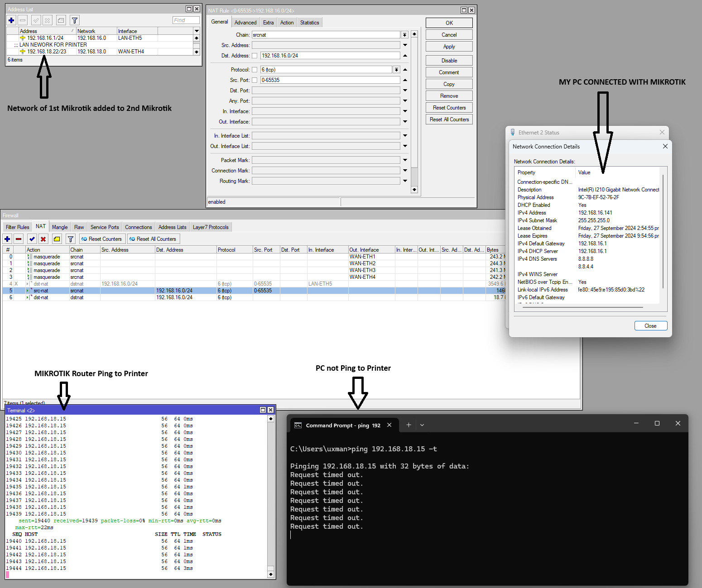Disable NAT rule using red X icon

click(x=43, y=239)
